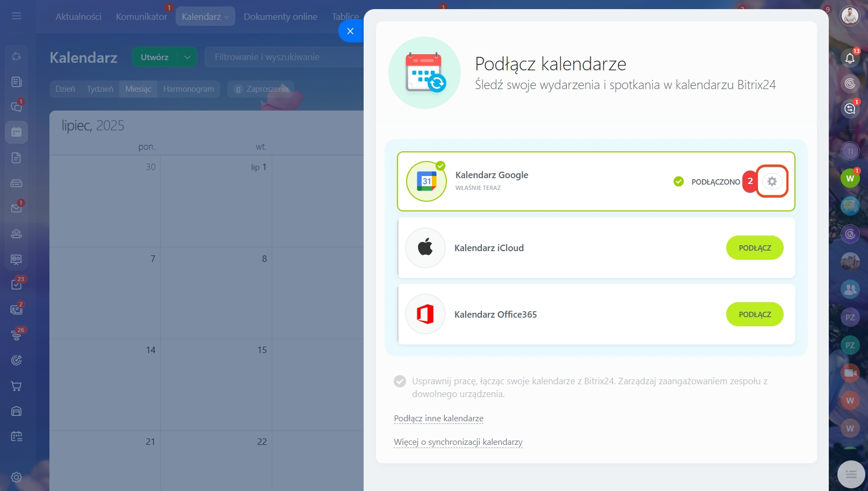Switch to the Tydzień view
This screenshot has height=491, width=868.
click(x=100, y=89)
